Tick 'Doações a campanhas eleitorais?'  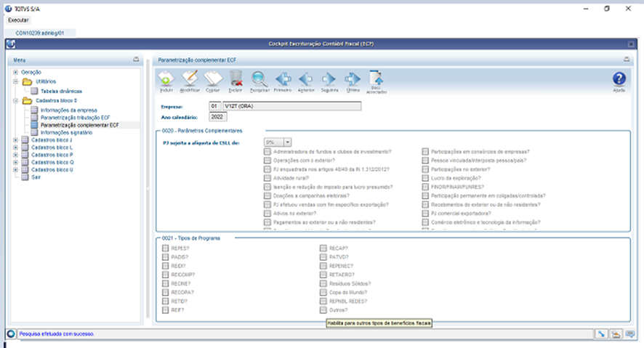(267, 195)
